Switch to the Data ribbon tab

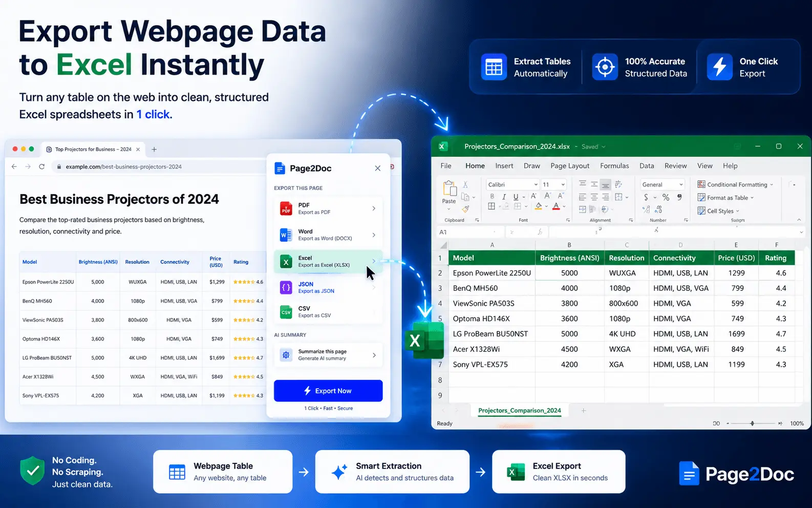click(647, 166)
